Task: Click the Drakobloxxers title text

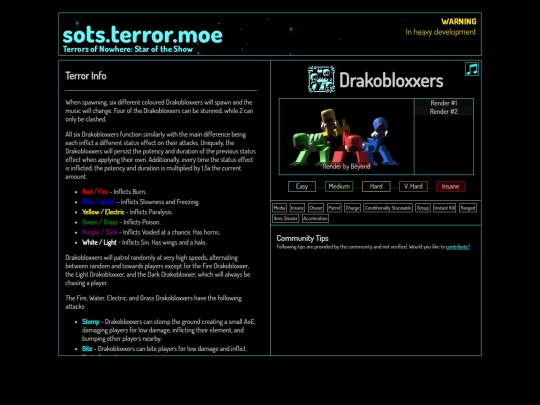Action: point(391,81)
